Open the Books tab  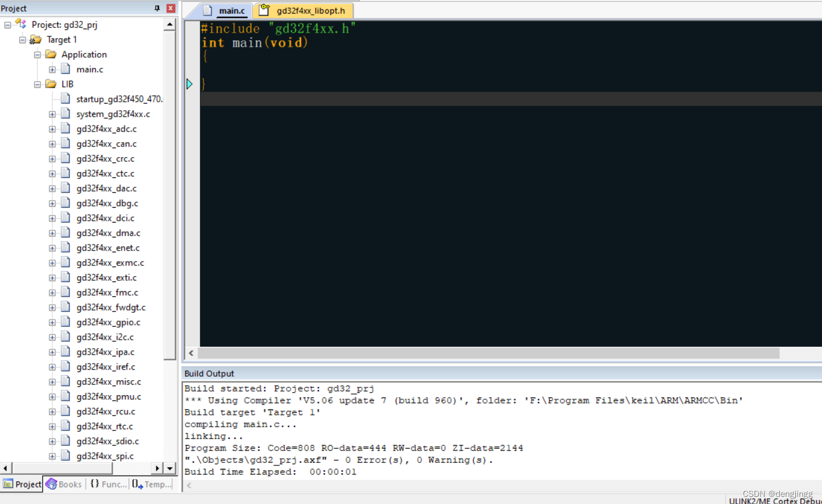click(64, 484)
